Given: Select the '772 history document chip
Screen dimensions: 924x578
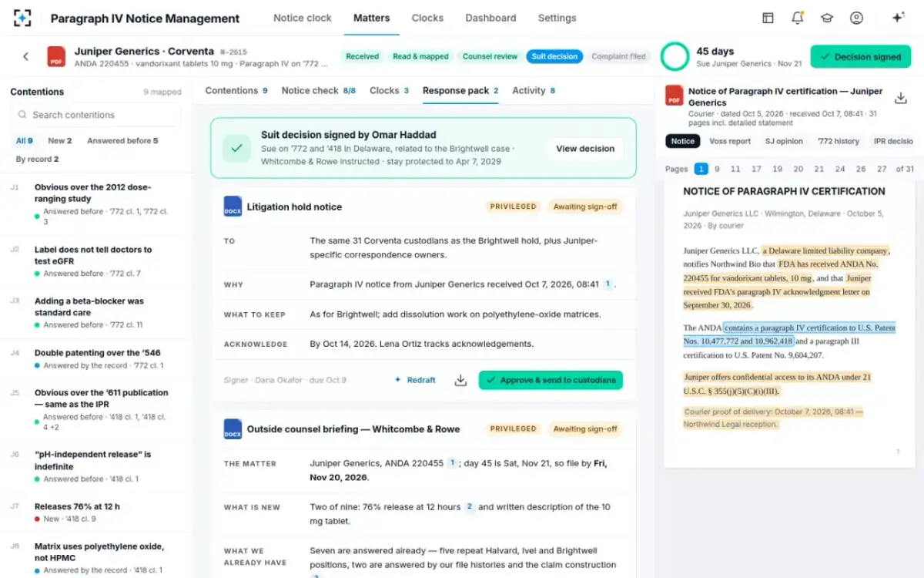Looking at the screenshot, I should point(838,141).
